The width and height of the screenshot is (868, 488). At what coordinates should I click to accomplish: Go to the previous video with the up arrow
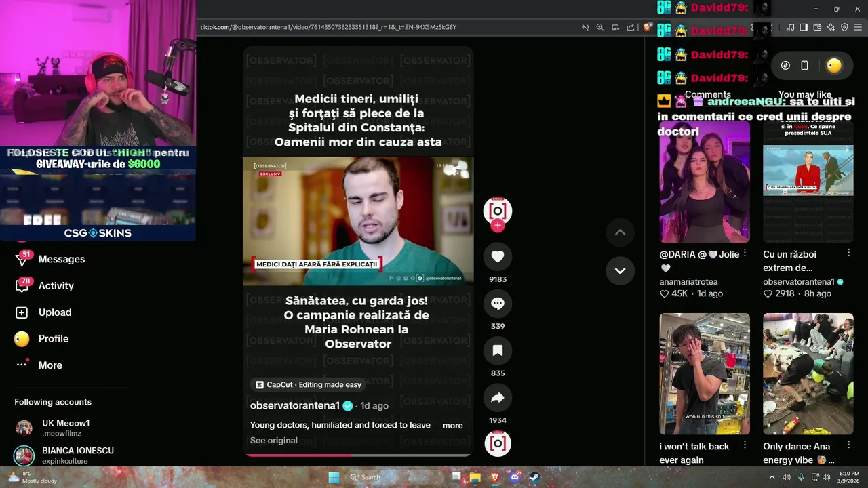tap(620, 232)
